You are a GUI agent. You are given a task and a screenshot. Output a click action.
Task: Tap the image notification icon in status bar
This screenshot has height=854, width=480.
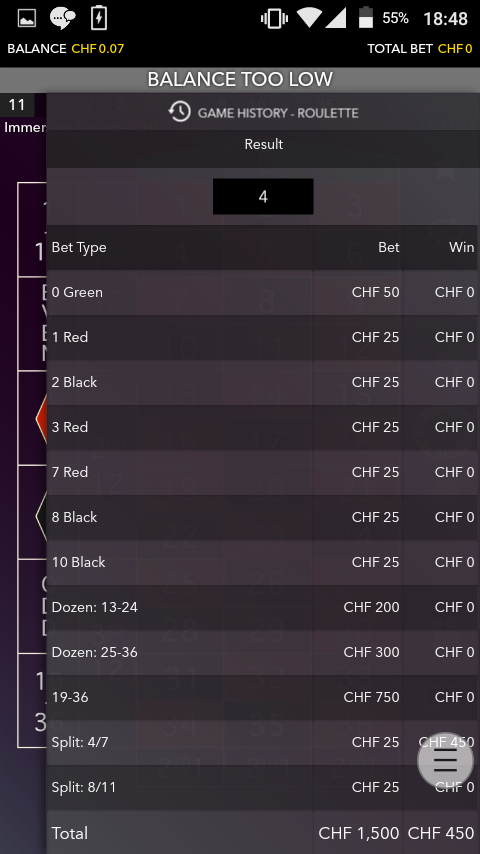coord(27,19)
